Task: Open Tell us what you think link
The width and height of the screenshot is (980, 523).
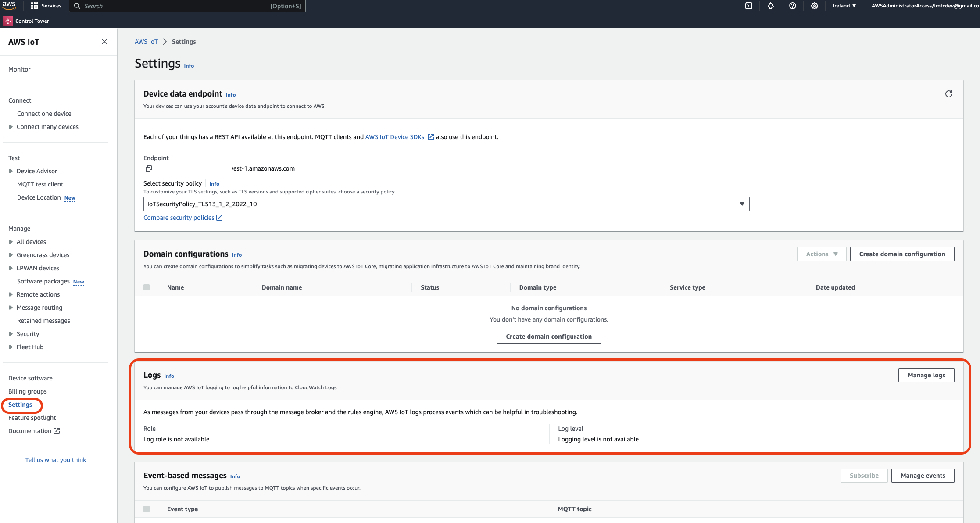Action: [x=56, y=460]
